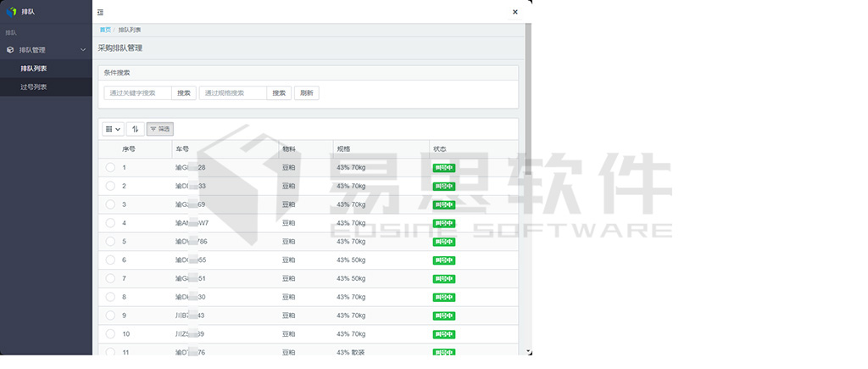Click 叫号中 status badge in row 1
This screenshot has height=369, width=868.
(444, 168)
